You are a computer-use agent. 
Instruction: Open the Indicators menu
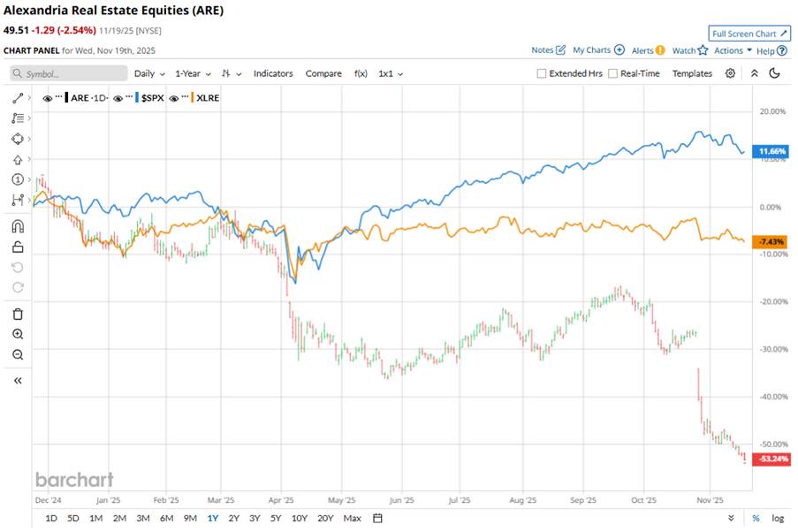(x=273, y=73)
